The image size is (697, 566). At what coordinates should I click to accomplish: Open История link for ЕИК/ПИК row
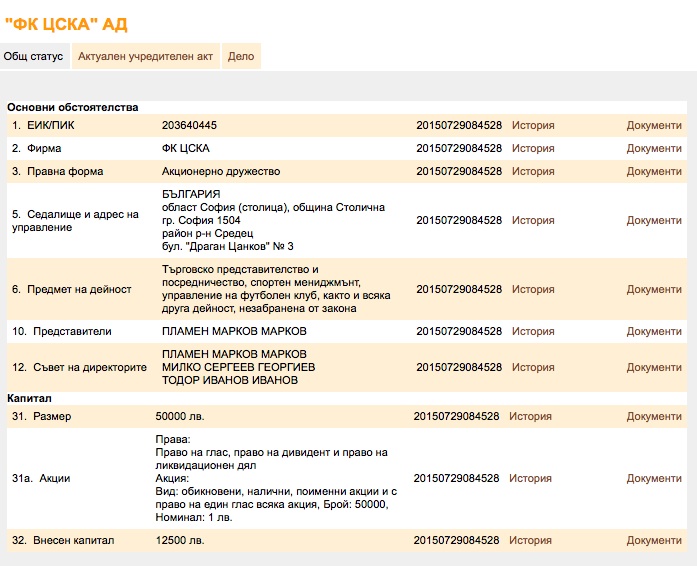coord(533,126)
